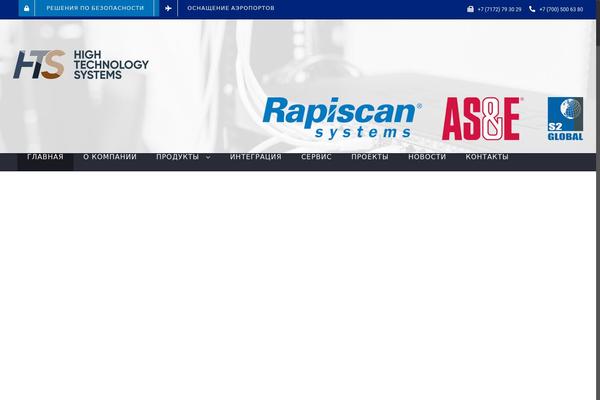
Task: Expand the ПРОДУКТЫ dropdown chevron
Action: coord(208,157)
